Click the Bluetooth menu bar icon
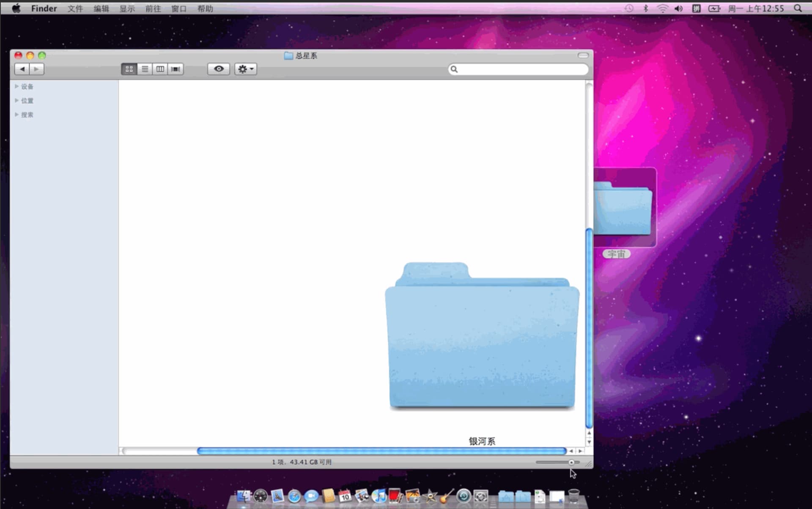The image size is (812, 509). pos(646,8)
